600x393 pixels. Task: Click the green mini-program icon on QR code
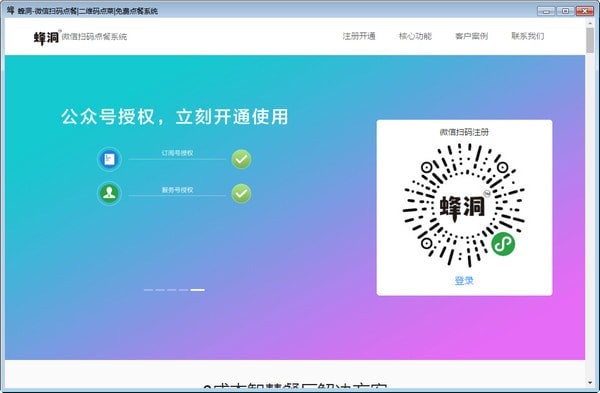(x=503, y=243)
